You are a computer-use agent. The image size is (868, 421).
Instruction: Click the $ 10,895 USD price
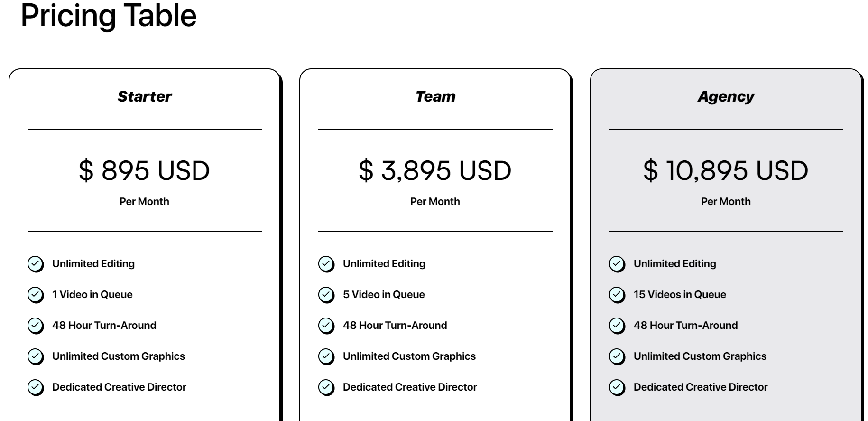(726, 170)
